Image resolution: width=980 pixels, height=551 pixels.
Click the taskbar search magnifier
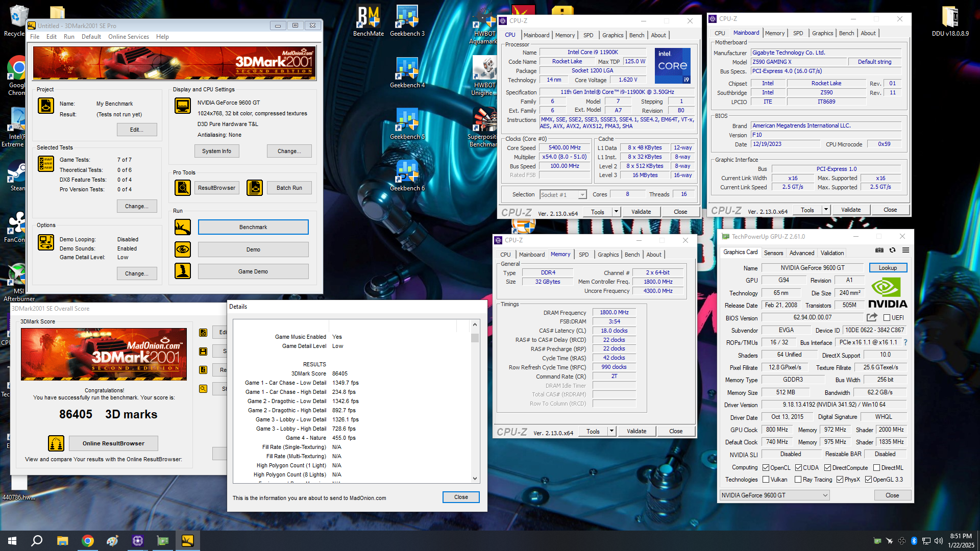(37, 541)
